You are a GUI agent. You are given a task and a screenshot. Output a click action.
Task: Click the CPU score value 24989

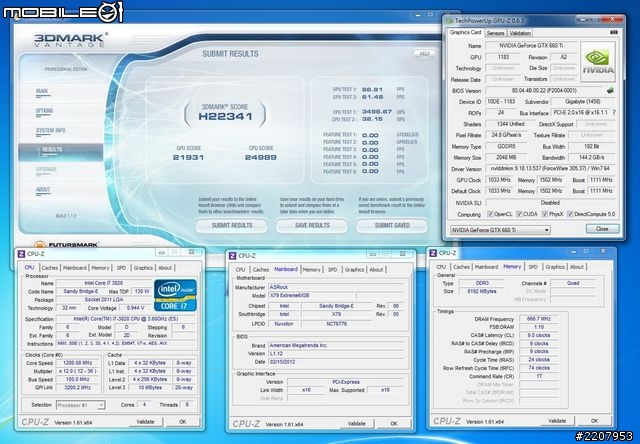coord(261,158)
